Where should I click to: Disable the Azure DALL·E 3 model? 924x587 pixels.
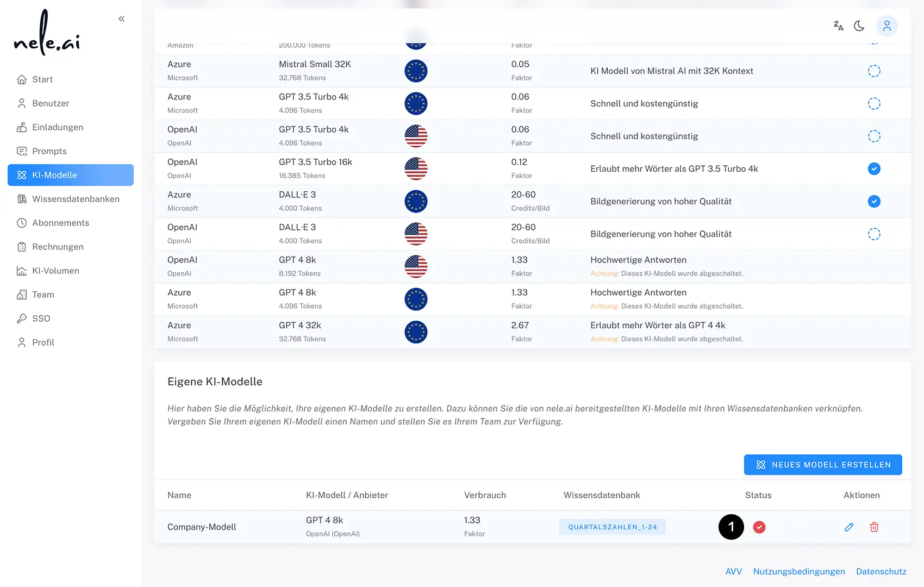tap(874, 201)
